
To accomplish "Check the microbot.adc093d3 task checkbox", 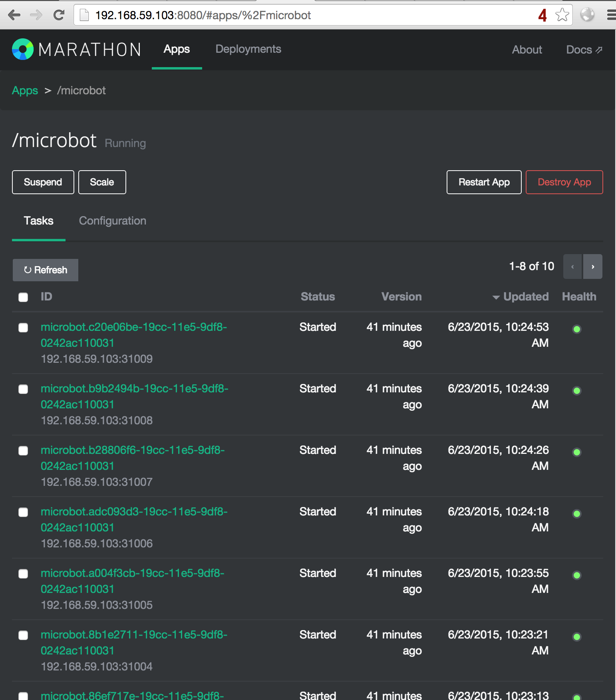I will (x=23, y=512).
